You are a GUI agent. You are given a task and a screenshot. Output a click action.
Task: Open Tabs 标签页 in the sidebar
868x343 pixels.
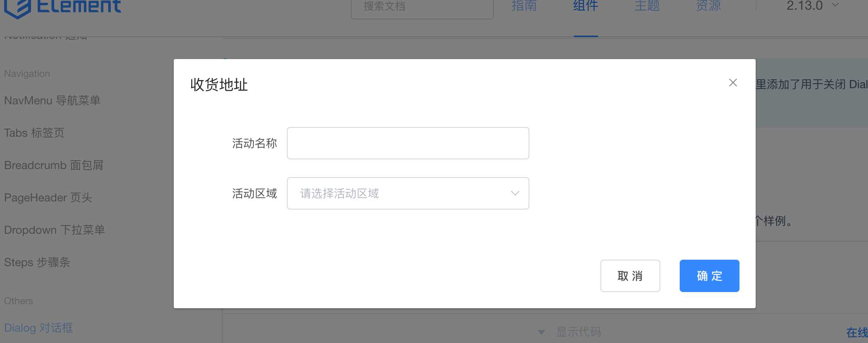click(34, 133)
